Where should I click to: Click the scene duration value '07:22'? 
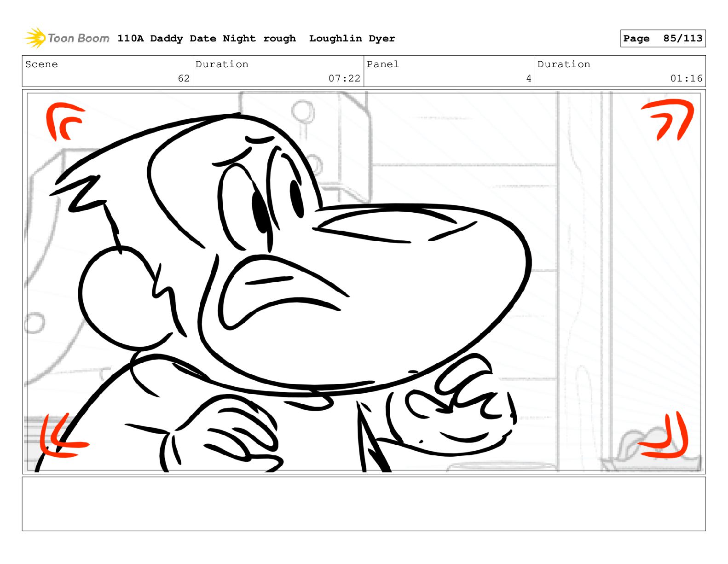point(344,79)
